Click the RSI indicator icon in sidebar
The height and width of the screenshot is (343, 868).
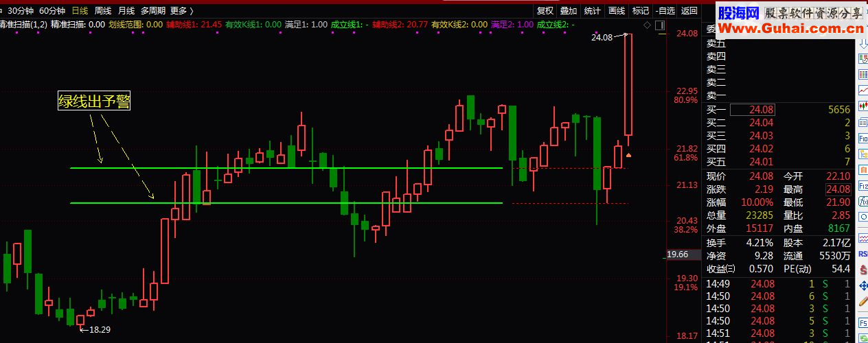click(x=863, y=253)
